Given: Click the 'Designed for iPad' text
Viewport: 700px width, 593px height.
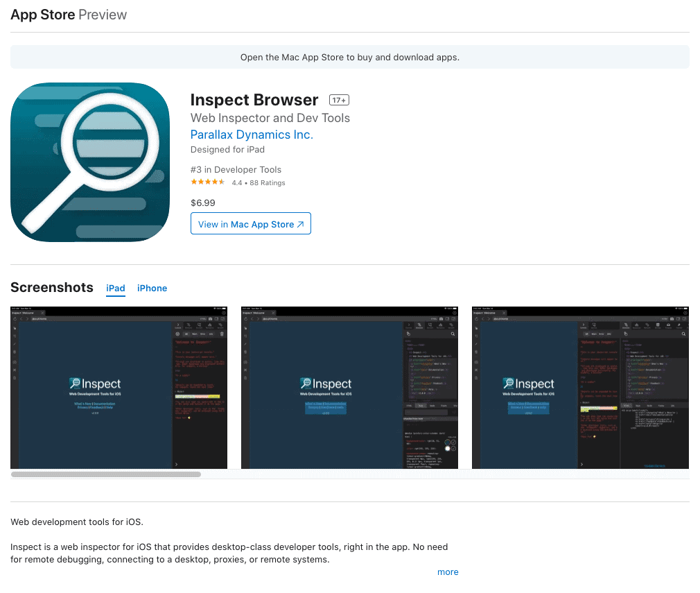Looking at the screenshot, I should coord(228,150).
